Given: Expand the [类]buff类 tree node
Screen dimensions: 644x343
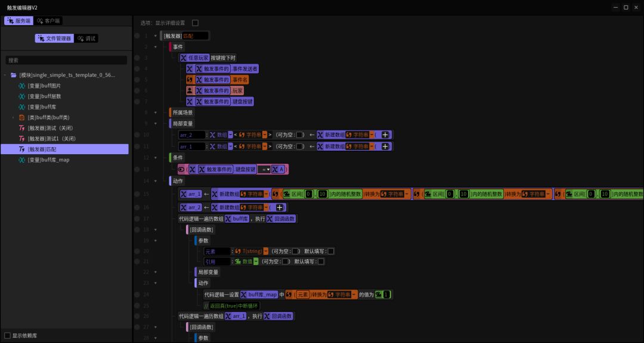Looking at the screenshot, I should pyautogui.click(x=13, y=117).
